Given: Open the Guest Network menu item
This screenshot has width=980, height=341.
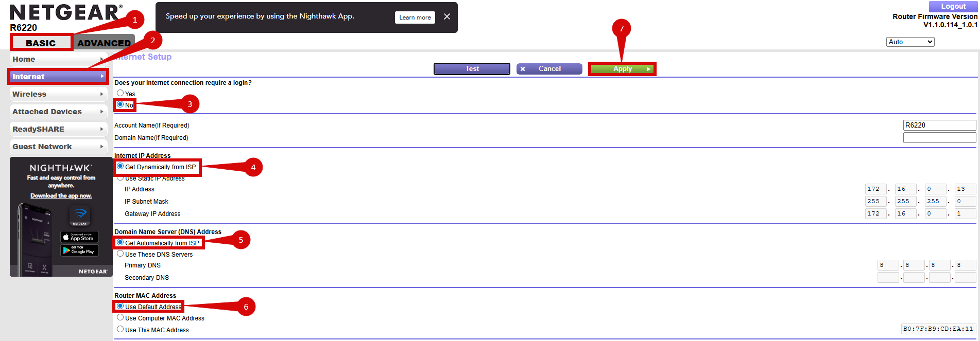Looking at the screenshot, I should 58,147.
